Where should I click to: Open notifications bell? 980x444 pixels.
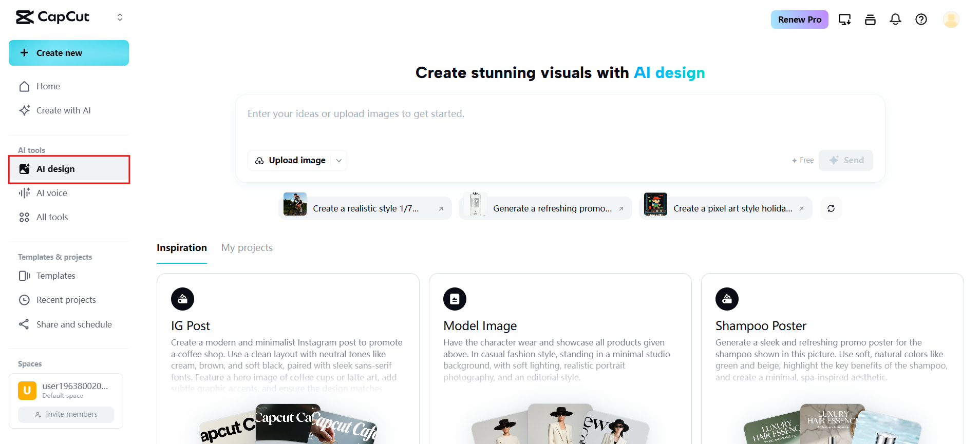coord(895,20)
